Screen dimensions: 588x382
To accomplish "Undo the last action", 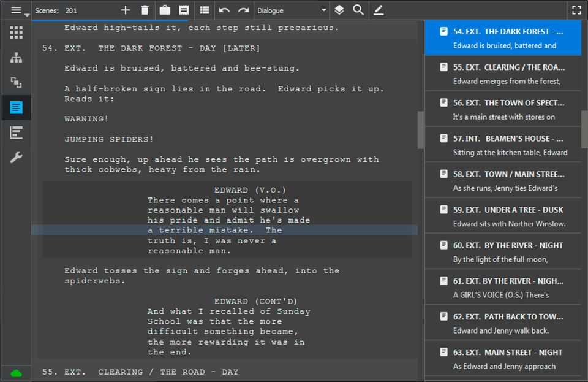I will tap(224, 10).
